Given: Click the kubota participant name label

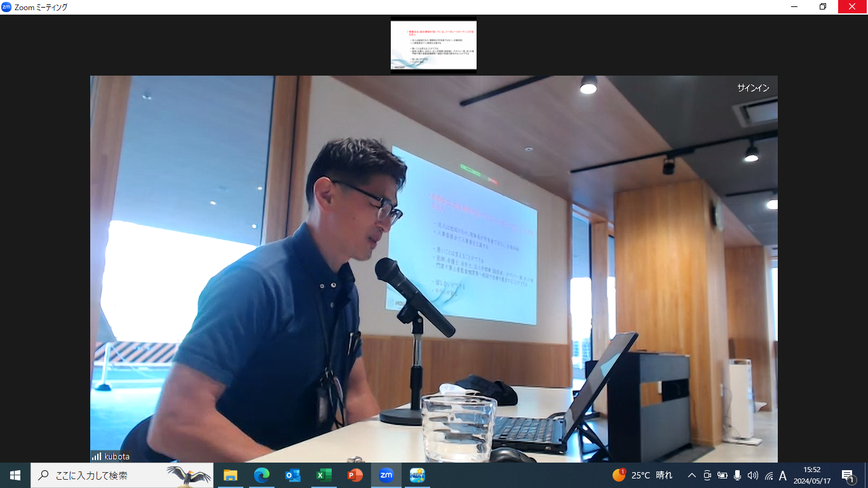Looking at the screenshot, I should 116,456.
